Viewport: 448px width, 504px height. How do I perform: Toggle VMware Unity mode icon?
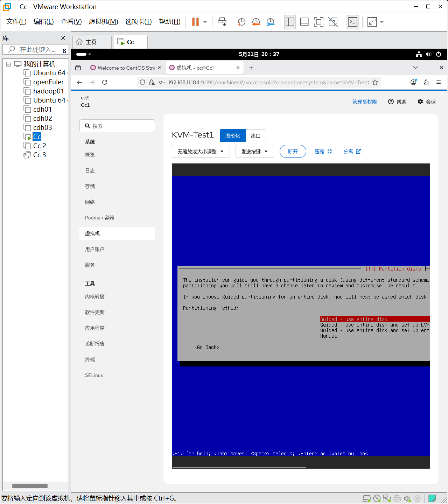[x=333, y=22]
